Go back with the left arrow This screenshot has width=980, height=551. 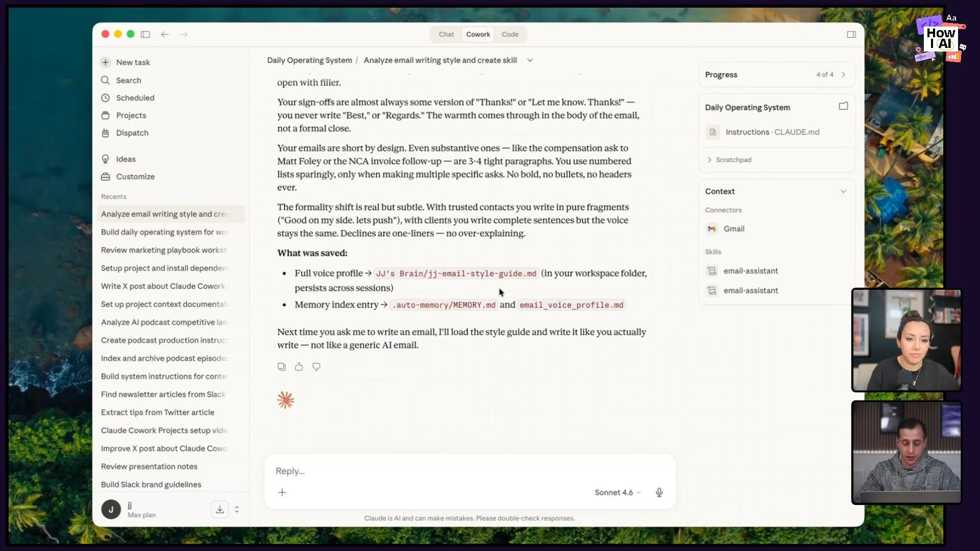click(165, 34)
